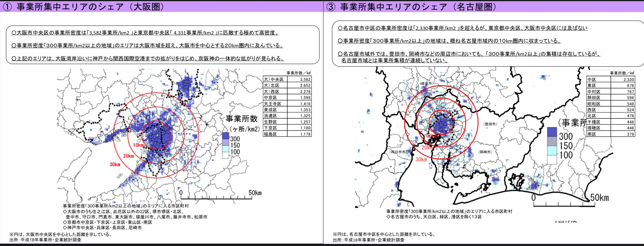Click the (岡崎市) label on Nagoya map
Screen dimensions: 644x246
[x=485, y=152]
